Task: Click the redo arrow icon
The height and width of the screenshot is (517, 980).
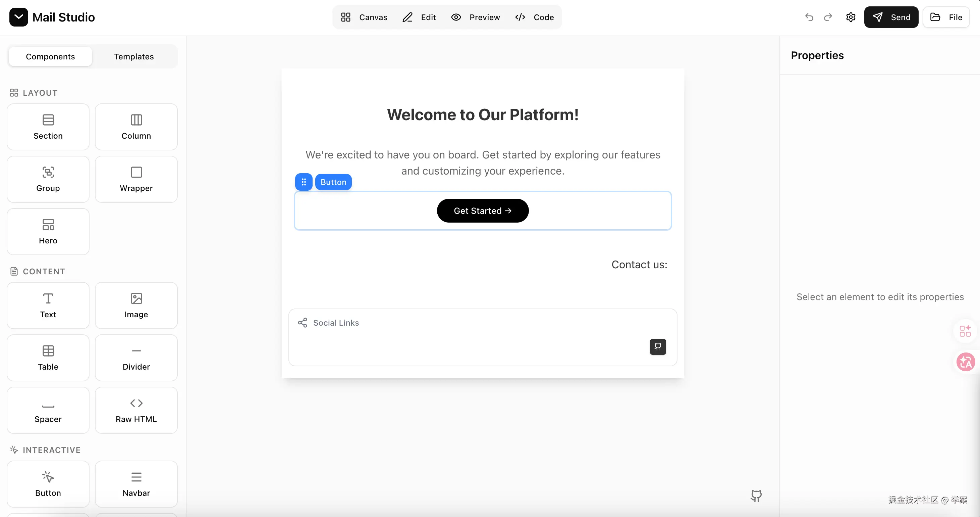Action: click(x=828, y=17)
